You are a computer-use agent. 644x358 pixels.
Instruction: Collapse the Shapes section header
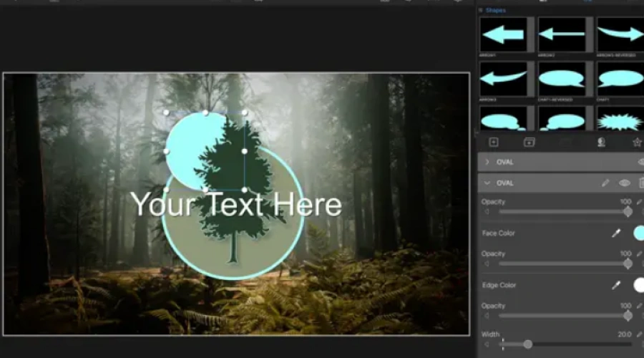click(x=481, y=11)
